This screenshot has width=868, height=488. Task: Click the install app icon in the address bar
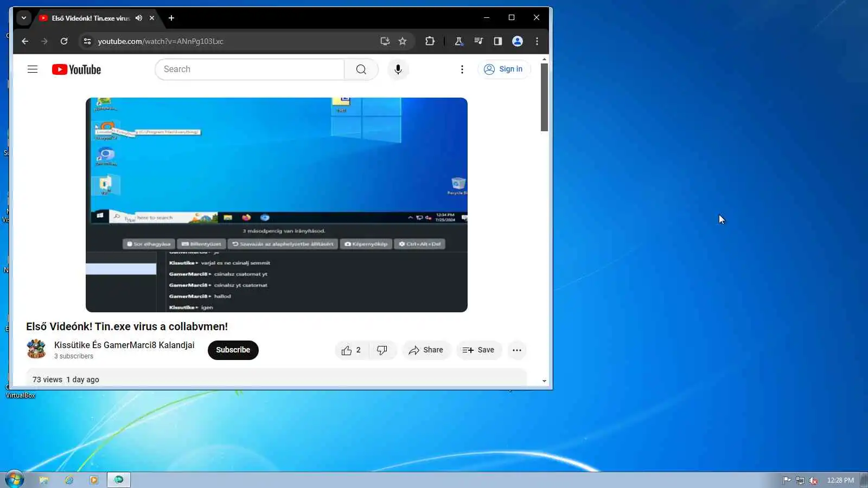pyautogui.click(x=385, y=41)
